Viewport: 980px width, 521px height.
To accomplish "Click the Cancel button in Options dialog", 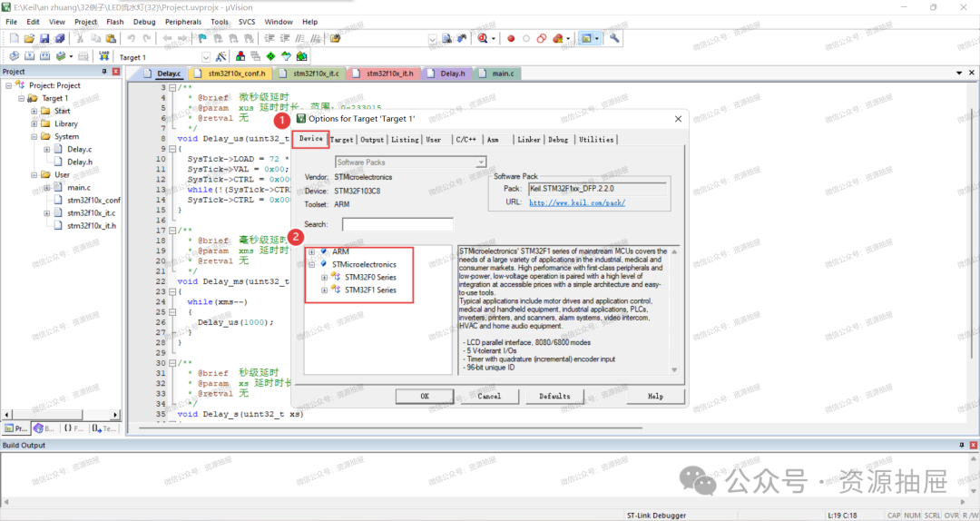I will point(489,396).
